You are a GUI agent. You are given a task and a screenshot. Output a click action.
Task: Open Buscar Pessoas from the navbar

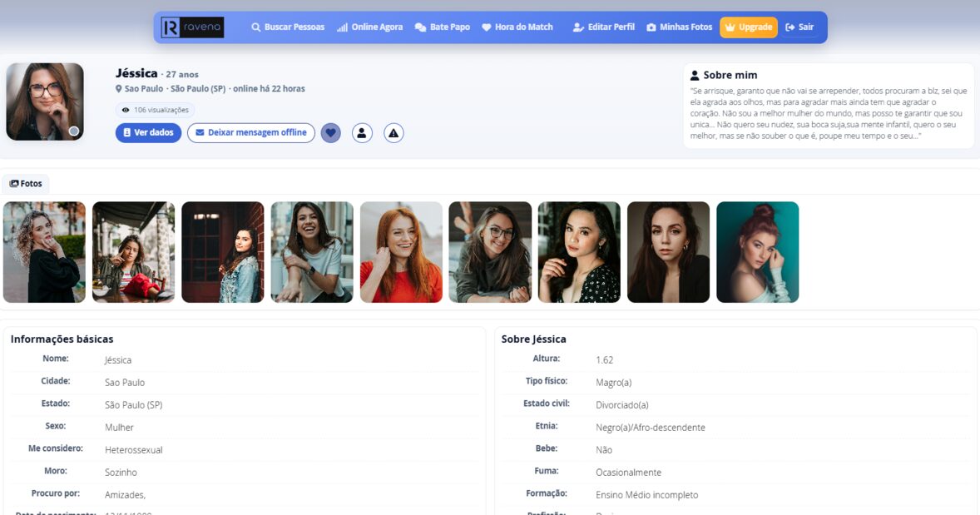tap(288, 27)
